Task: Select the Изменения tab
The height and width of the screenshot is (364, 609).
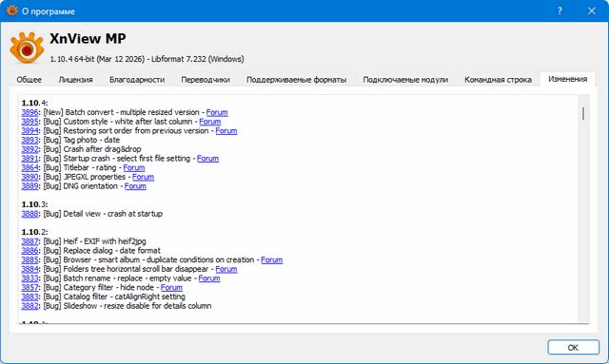Action: tap(567, 79)
